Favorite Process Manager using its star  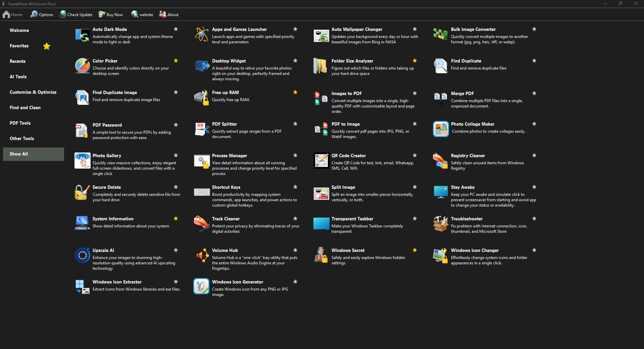[295, 156]
